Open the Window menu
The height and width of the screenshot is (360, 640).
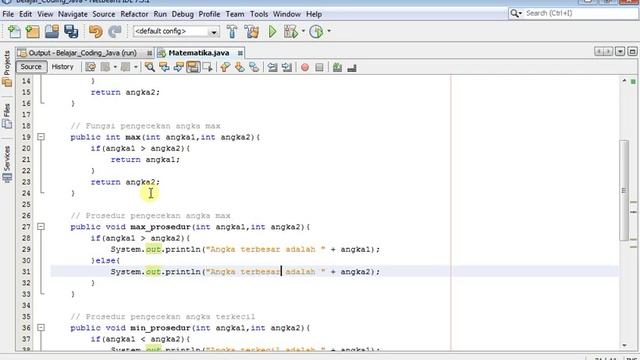[x=287, y=14]
